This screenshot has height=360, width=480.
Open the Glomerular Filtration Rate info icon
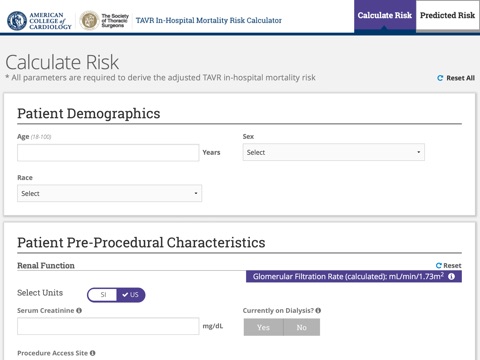pos(452,276)
